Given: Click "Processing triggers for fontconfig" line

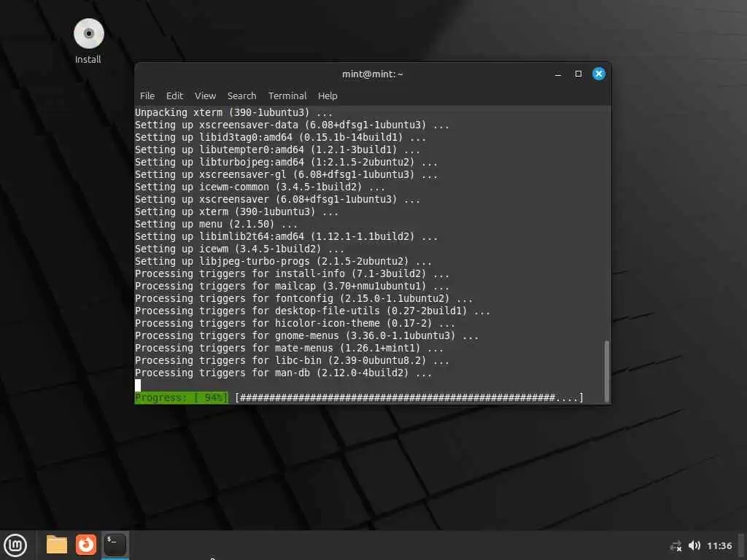Looking at the screenshot, I should click(303, 298).
